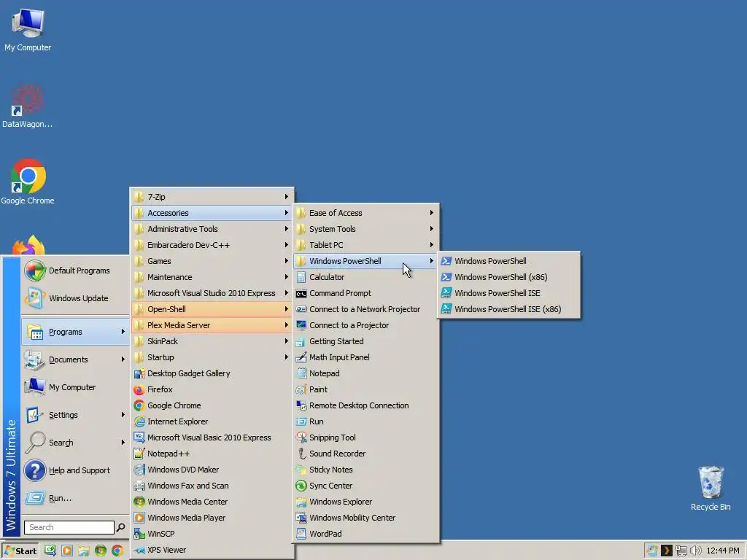
Task: Open Internet Explorer
Action: click(x=212, y=421)
